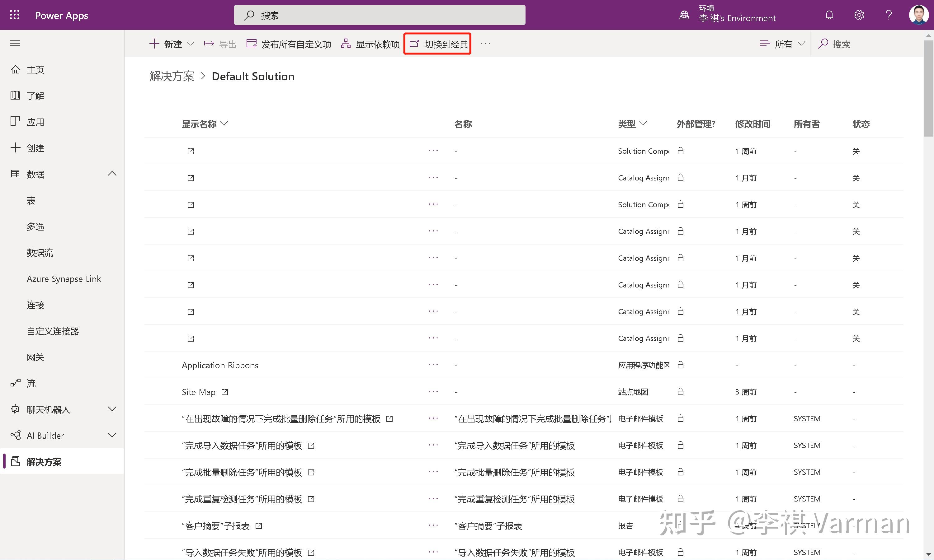
Task: Click the notifications bell icon
Action: (829, 15)
